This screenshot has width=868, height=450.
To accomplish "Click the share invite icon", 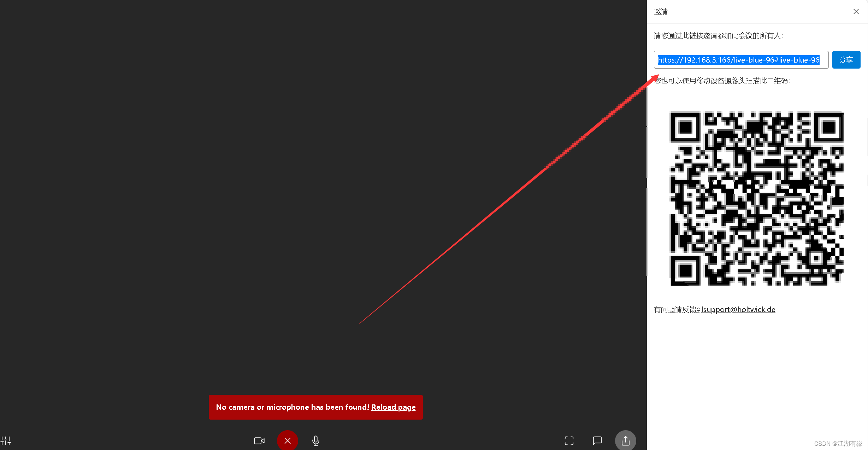I will [625, 440].
